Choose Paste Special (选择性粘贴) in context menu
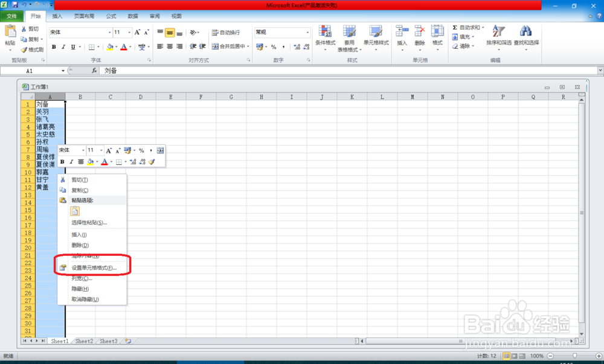The width and height of the screenshot is (604, 364). 92,222
